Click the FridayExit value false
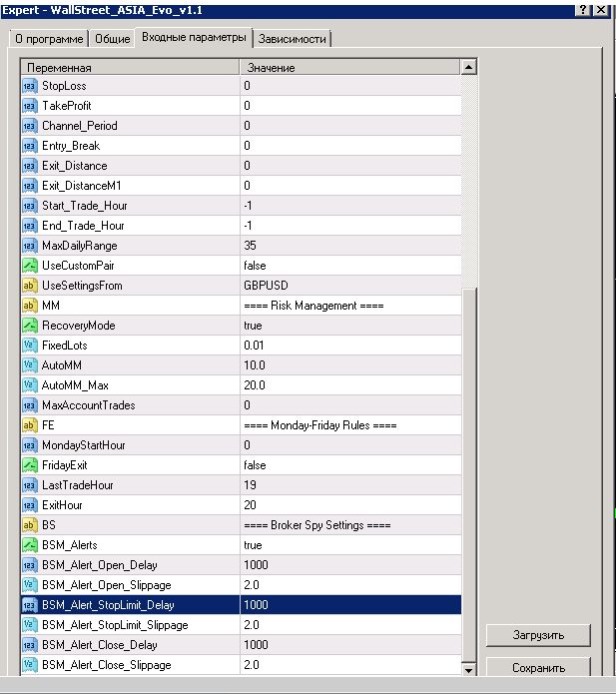This screenshot has width=616, height=694. click(x=255, y=465)
